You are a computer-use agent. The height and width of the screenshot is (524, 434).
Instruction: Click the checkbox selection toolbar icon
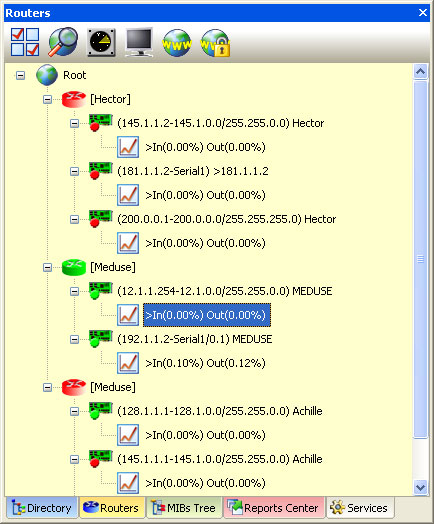[25, 42]
